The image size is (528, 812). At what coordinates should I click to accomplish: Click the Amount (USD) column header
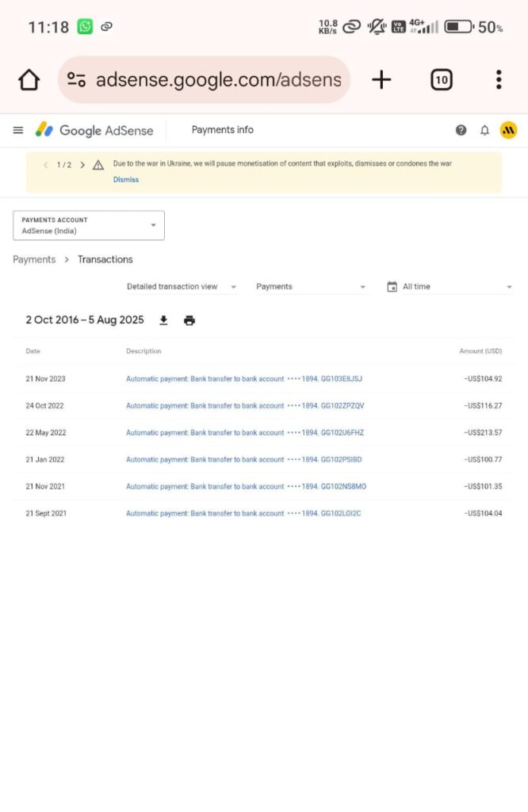tap(480, 351)
